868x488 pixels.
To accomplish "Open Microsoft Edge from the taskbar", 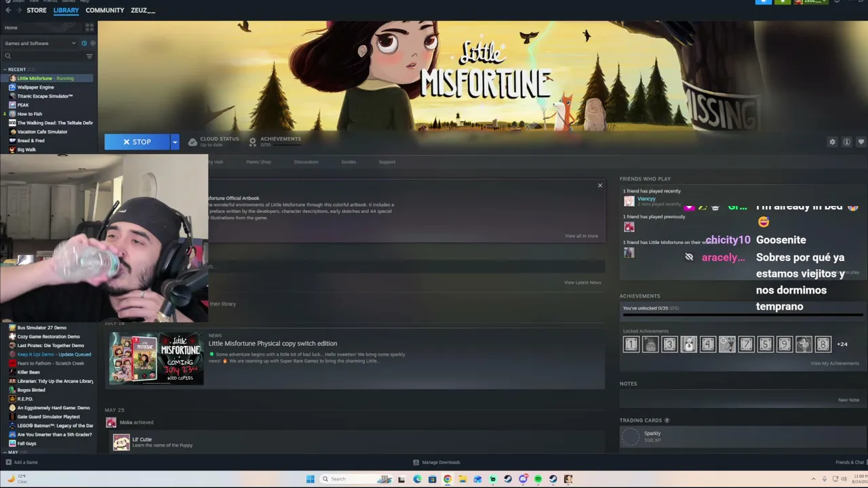I will [417, 479].
